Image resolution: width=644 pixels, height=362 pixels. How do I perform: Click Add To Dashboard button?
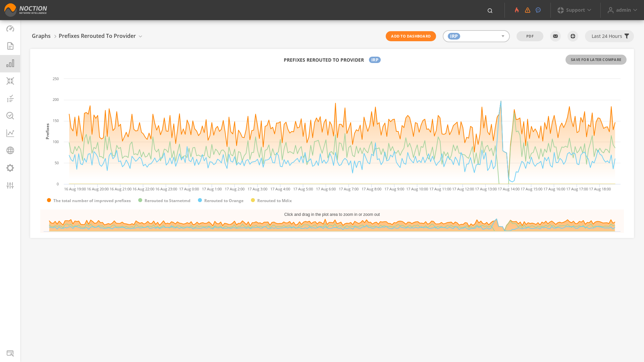(411, 36)
